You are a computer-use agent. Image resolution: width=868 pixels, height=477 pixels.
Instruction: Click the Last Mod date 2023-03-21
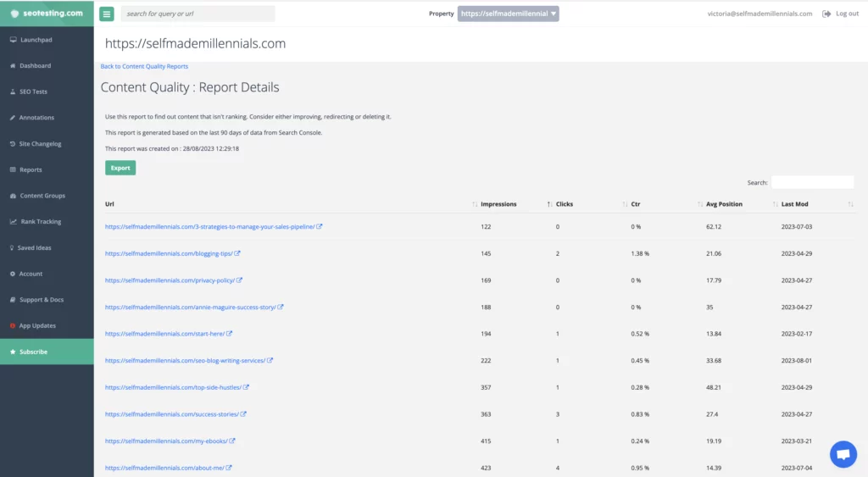click(797, 441)
